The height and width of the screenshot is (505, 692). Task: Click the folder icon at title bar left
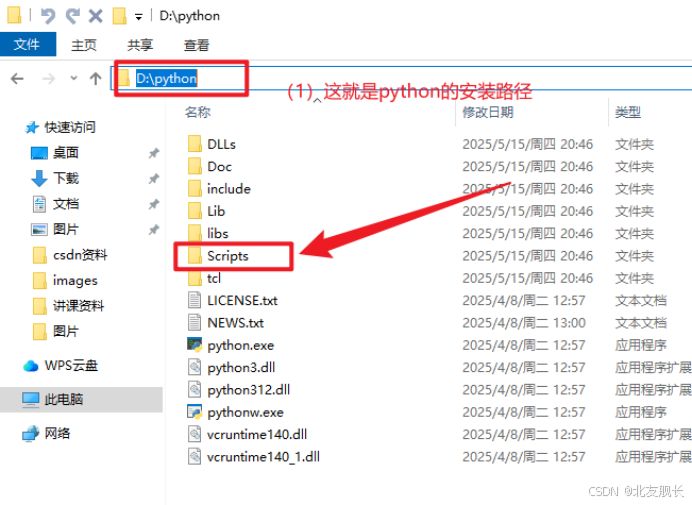pos(14,15)
